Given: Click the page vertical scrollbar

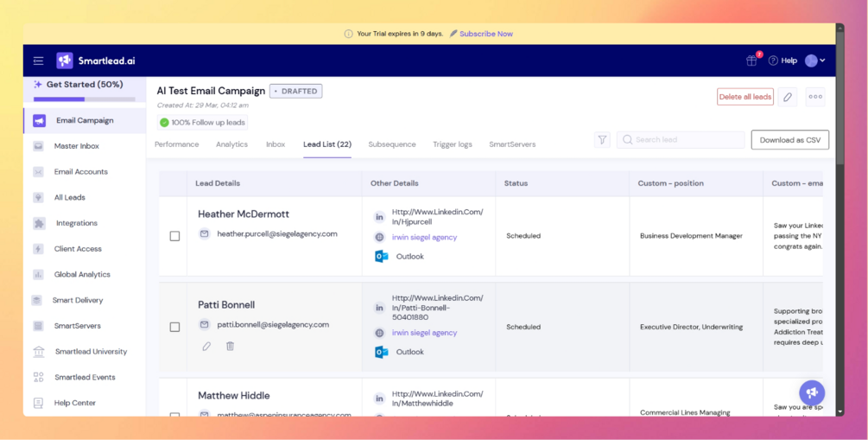Looking at the screenshot, I should (x=840, y=97).
